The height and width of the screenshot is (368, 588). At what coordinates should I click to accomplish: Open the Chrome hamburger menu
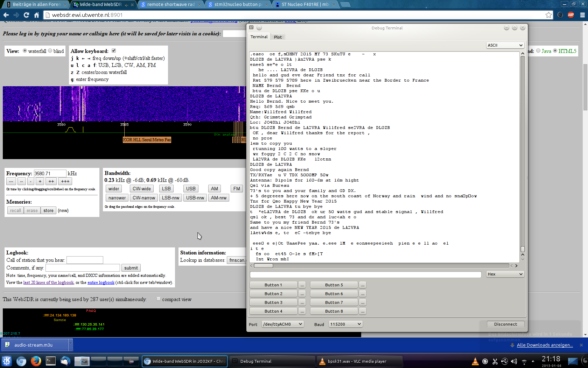(x=582, y=15)
